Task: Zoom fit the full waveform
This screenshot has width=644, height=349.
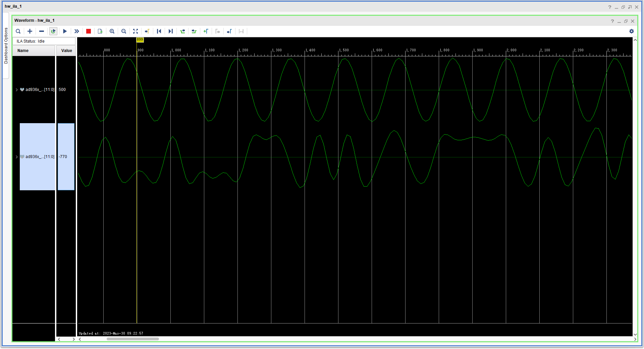Action: coord(136,31)
